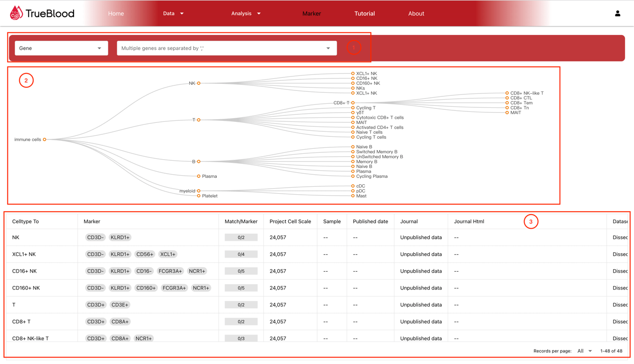Select the Cycling T tree leaf
The image size is (634, 364).
coord(366,108)
